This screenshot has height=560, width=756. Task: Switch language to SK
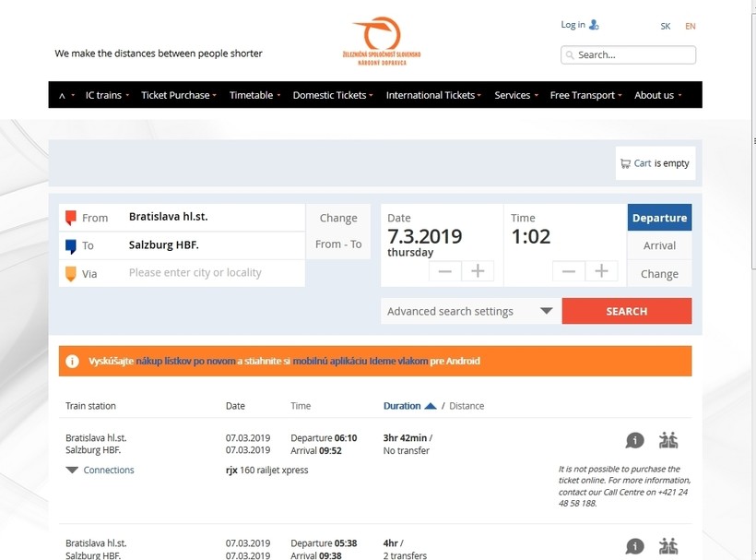point(666,27)
